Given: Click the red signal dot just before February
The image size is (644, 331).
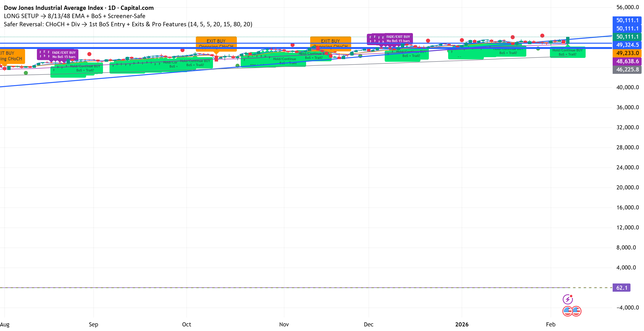Looking at the screenshot, I should coord(542,35).
